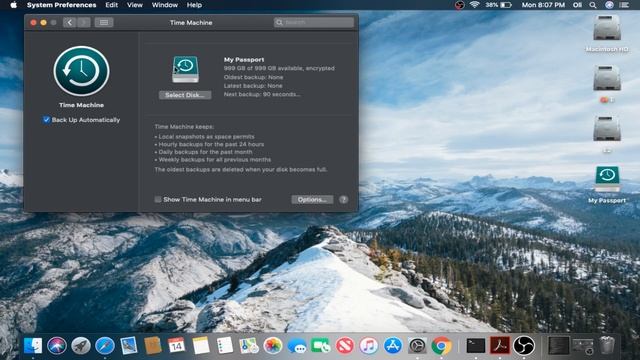Screen dimensions: 640x360
Task: Open Notification Center list icon
Action: tap(624, 5)
